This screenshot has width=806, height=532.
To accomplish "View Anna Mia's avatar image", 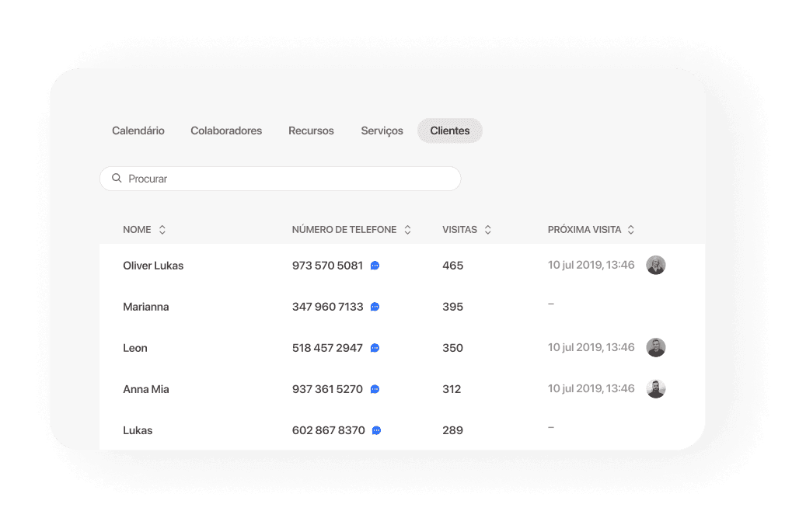I will [656, 388].
